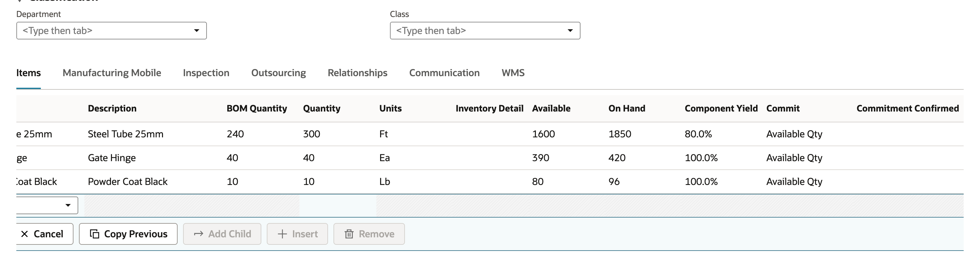Click the on hand 96 cell

tap(614, 182)
